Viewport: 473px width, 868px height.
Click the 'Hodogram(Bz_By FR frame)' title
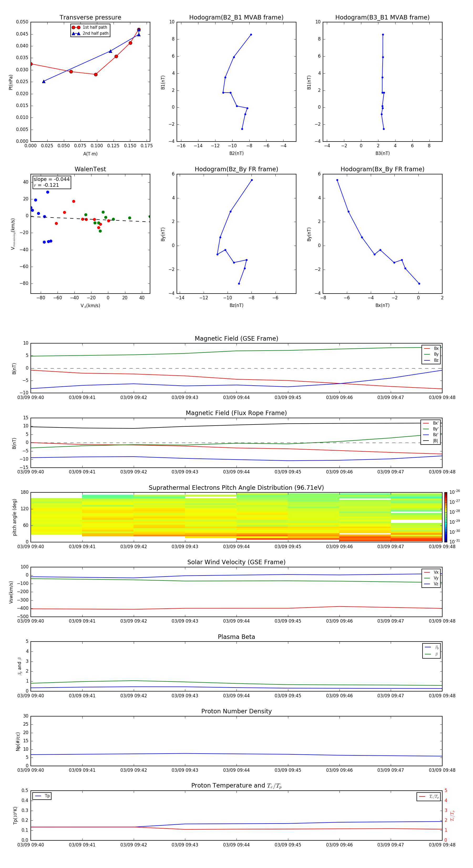(236, 169)
